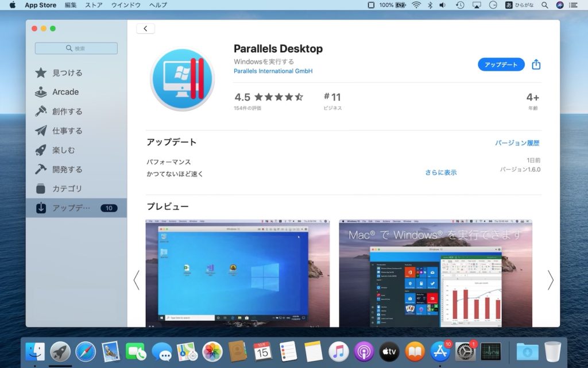Screen dimensions: 588x368
Task: Open the Apple menu
Action: pos(13,5)
